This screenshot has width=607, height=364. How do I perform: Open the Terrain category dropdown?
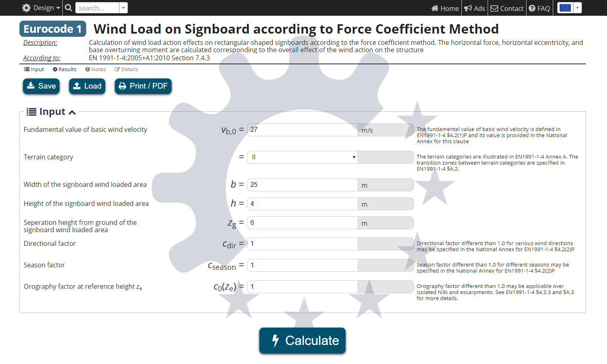click(x=302, y=157)
